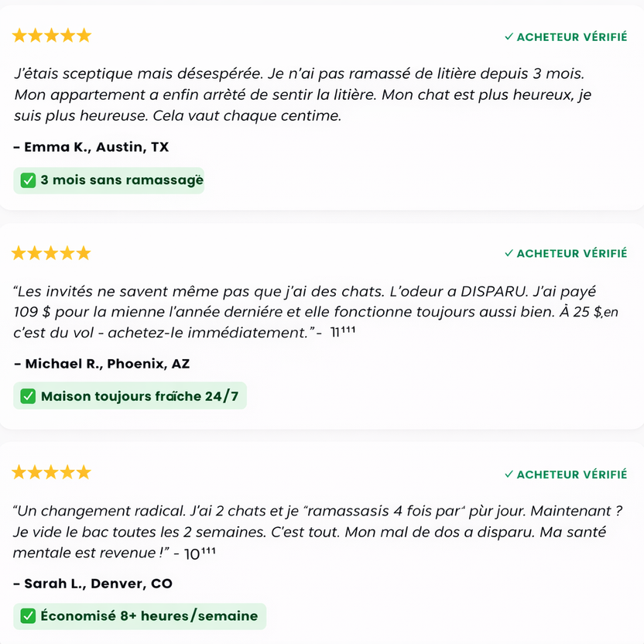Click reviewer name "Sarah L., Denver, CO"

click(x=93, y=583)
